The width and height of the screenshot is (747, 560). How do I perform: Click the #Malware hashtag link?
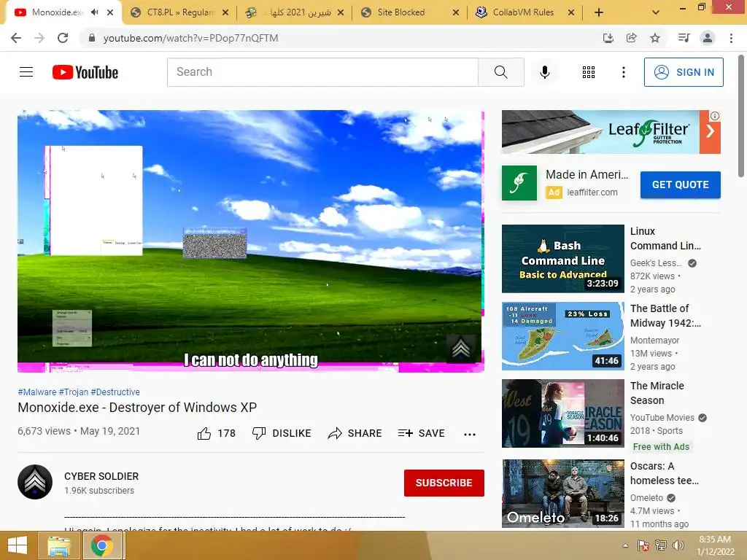point(36,392)
